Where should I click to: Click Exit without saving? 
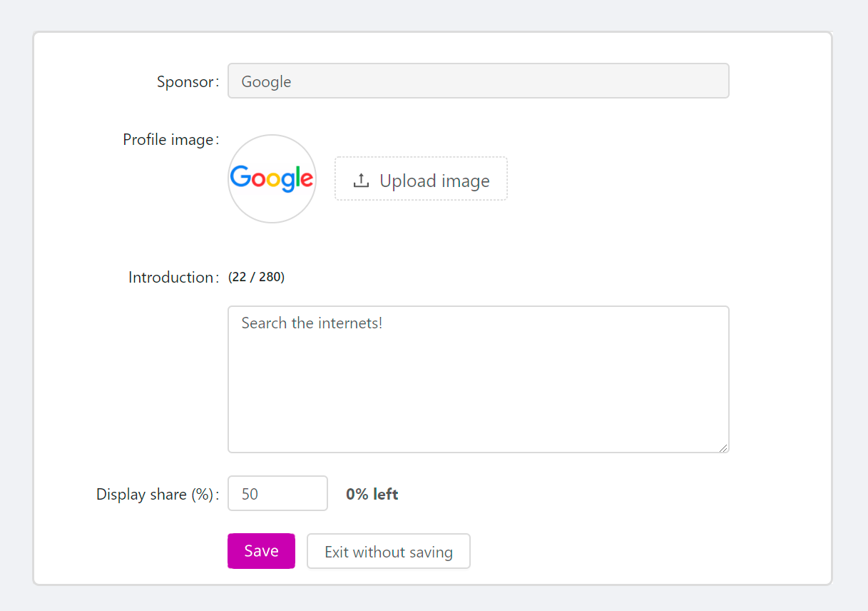pos(389,551)
